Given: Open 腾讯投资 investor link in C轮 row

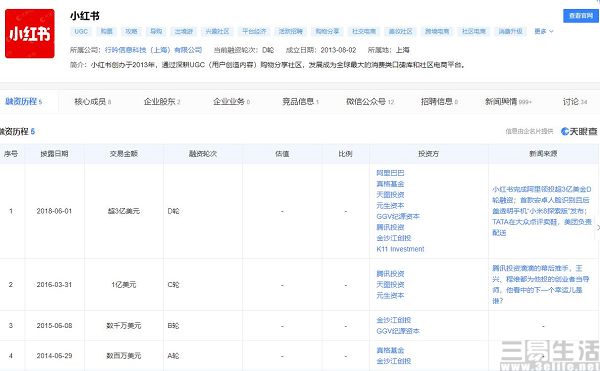Looking at the screenshot, I should point(390,274).
